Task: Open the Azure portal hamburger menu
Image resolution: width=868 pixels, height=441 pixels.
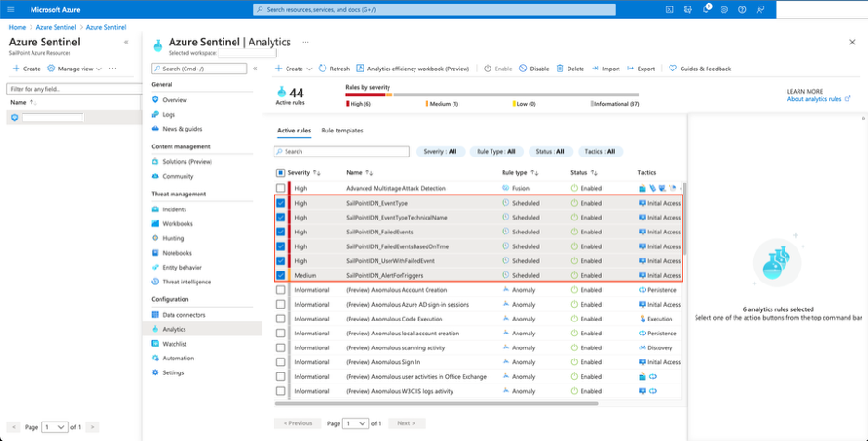Action: 11,9
